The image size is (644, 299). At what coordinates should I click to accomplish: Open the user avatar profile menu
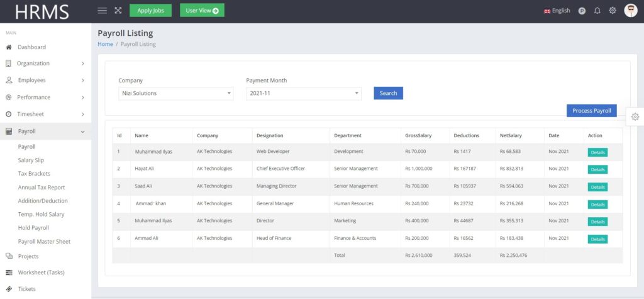click(x=631, y=11)
